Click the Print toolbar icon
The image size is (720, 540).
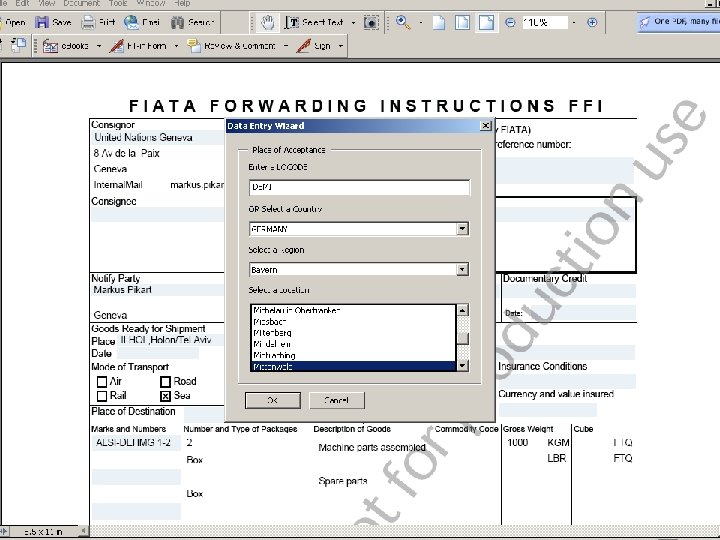coord(88,22)
